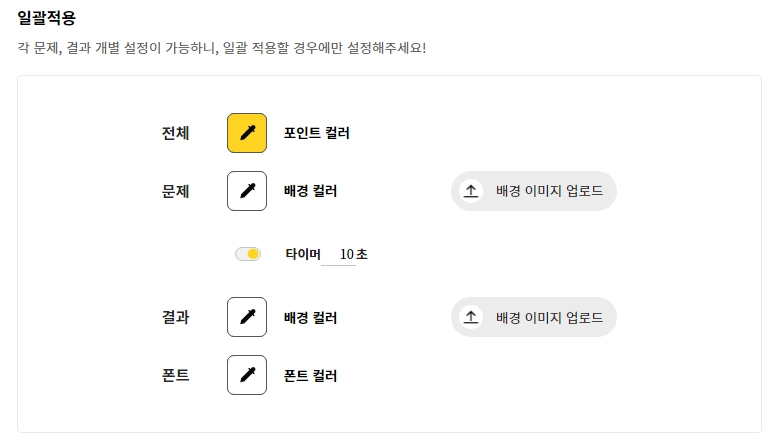Viewport: 776px width, 445px height.
Task: Select the 문제 row label
Action: (176, 191)
